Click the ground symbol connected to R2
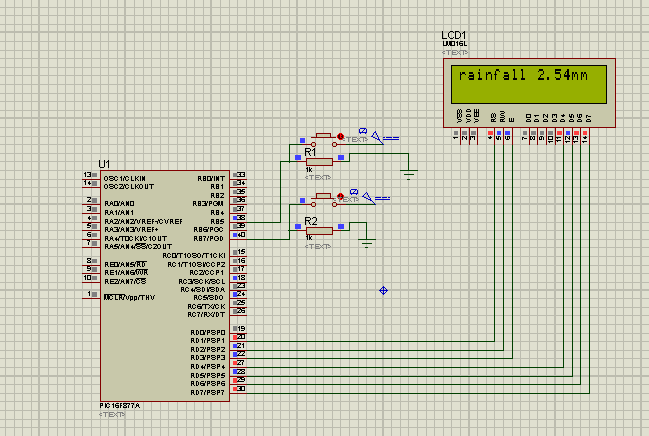Image resolution: width=649 pixels, height=436 pixels. (x=366, y=243)
